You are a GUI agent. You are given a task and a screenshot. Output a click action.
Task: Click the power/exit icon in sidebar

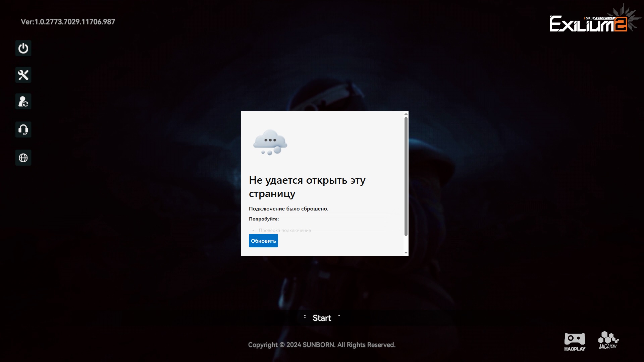23,48
